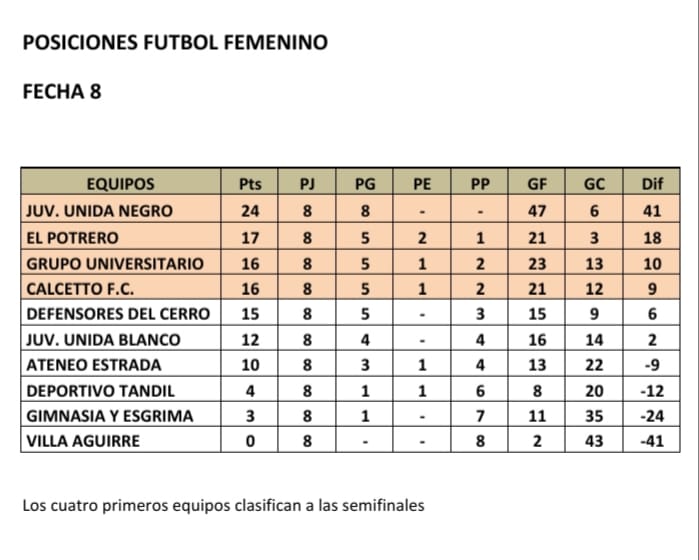Click the semifinals qualification note below the table
Screen dimensions: 699x560
point(223,505)
